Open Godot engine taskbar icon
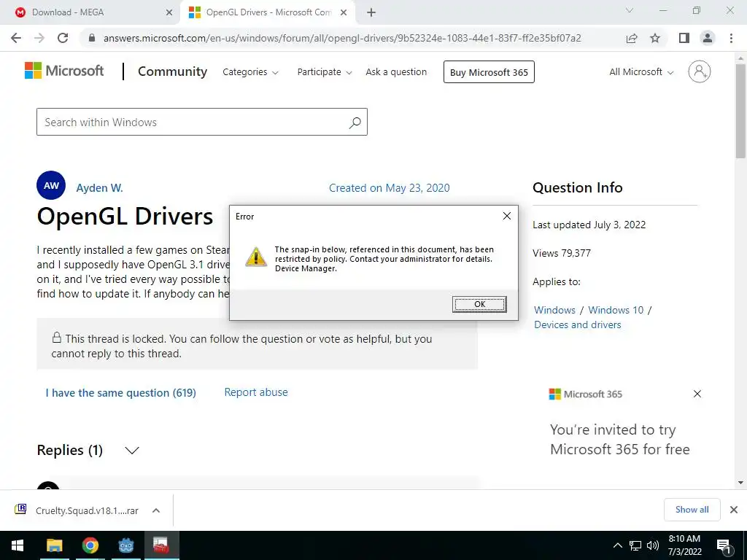Viewport: 747px width, 560px height. point(126,545)
